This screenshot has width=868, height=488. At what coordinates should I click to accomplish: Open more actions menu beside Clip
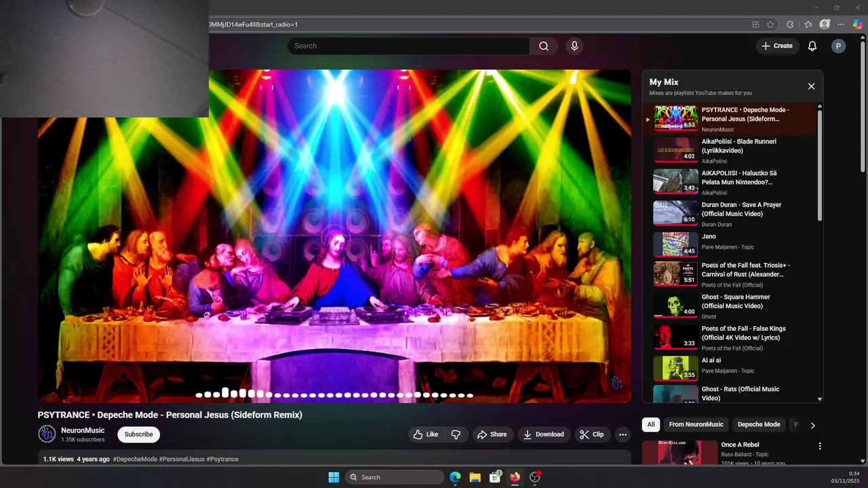point(623,434)
